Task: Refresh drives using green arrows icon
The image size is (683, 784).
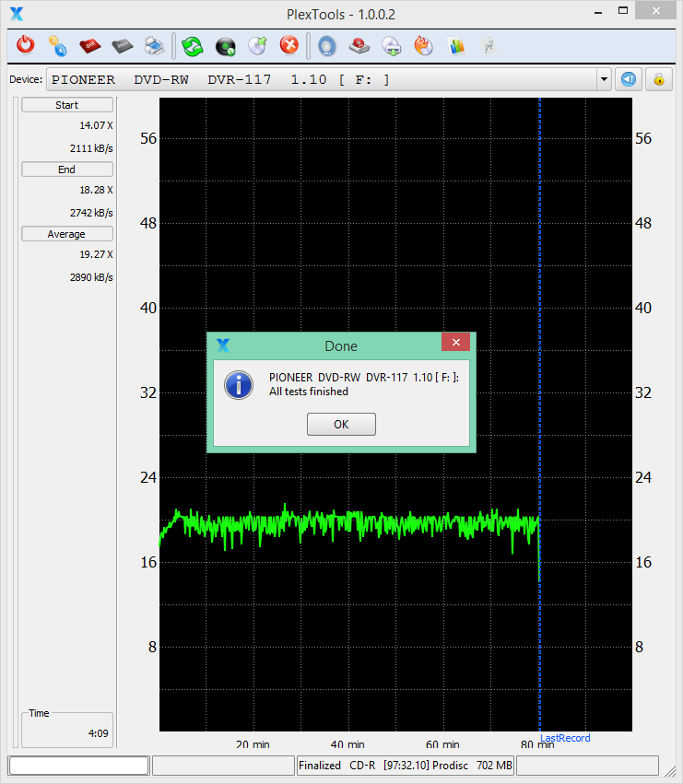Action: [192, 46]
